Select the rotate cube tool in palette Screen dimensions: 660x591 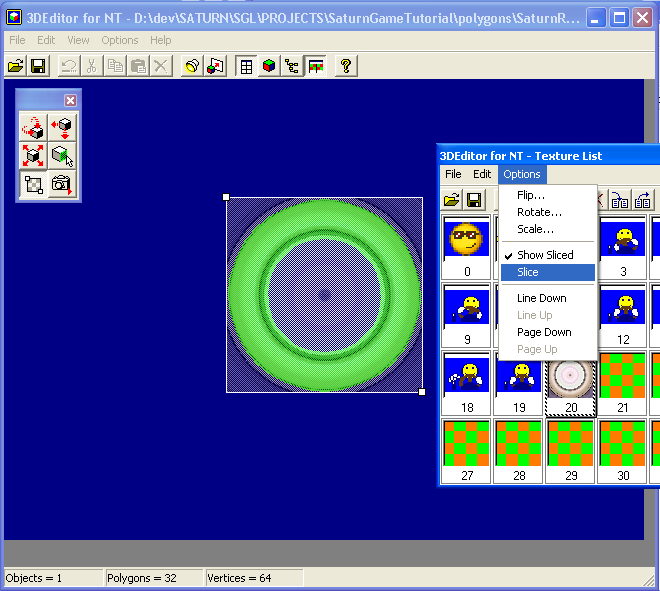tap(33, 127)
